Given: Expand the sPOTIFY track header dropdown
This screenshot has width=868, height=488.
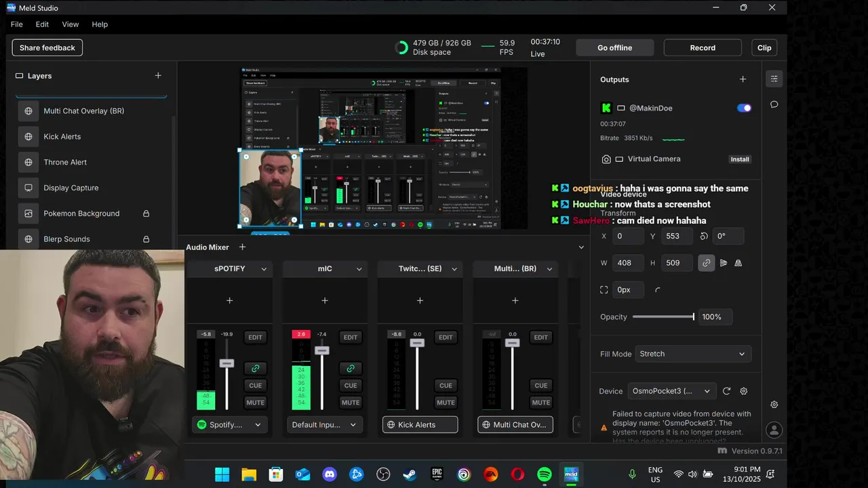Looking at the screenshot, I should coord(264,269).
